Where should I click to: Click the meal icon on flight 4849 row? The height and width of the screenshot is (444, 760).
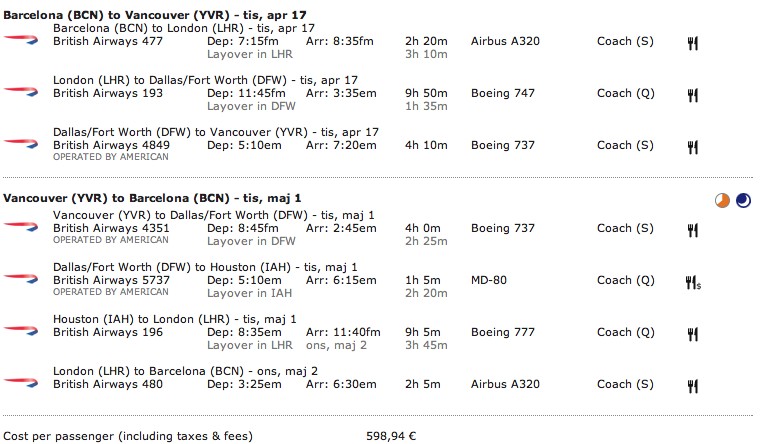coord(691,146)
